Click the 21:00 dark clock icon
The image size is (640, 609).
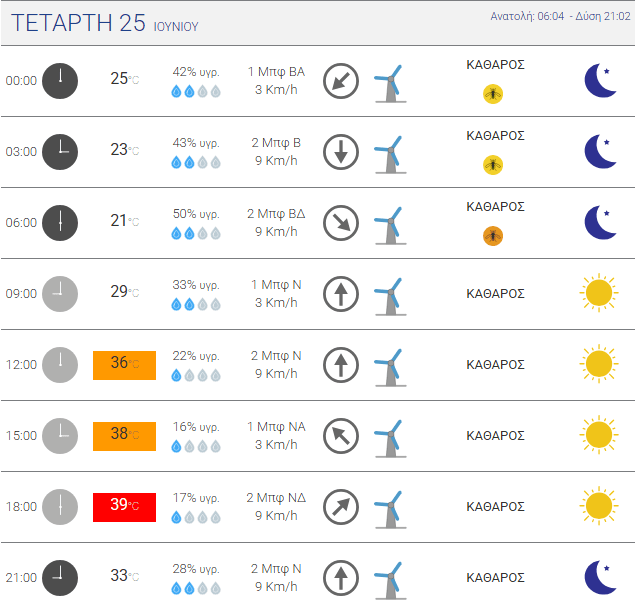point(60,578)
